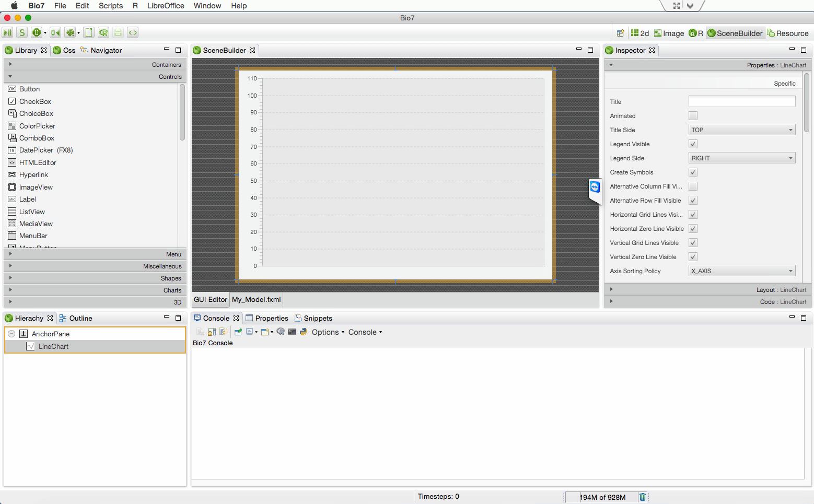Select Button in Library controls
This screenshot has height=504, width=814.
(x=29, y=89)
